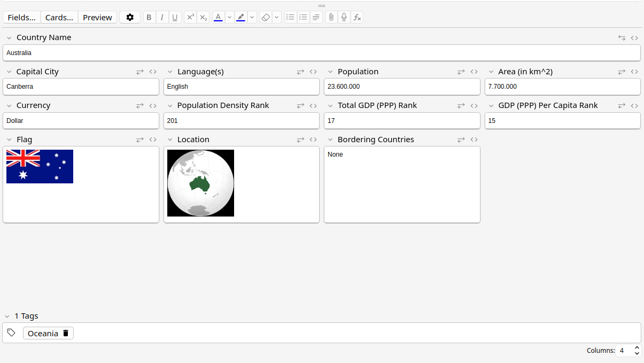Toggle bold formatting button
The height and width of the screenshot is (363, 644).
[149, 17]
